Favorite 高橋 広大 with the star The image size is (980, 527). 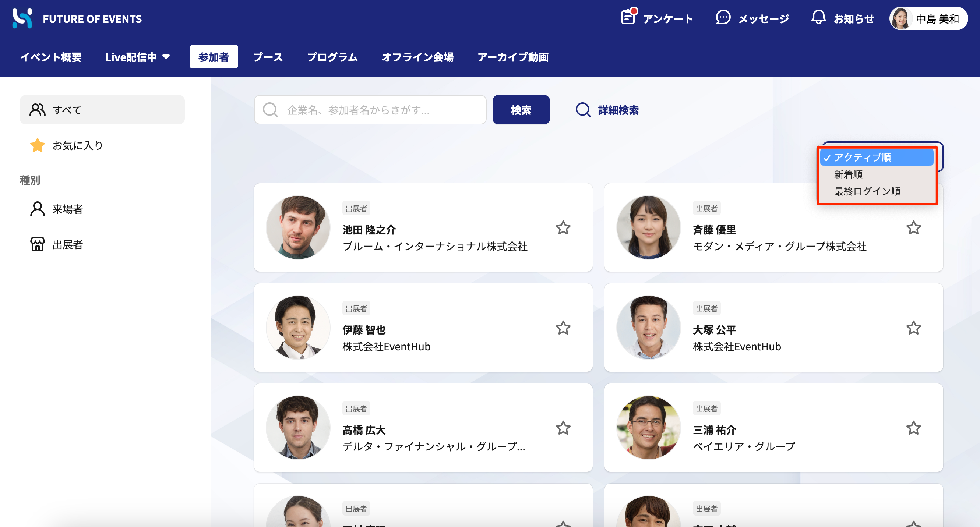pos(563,428)
